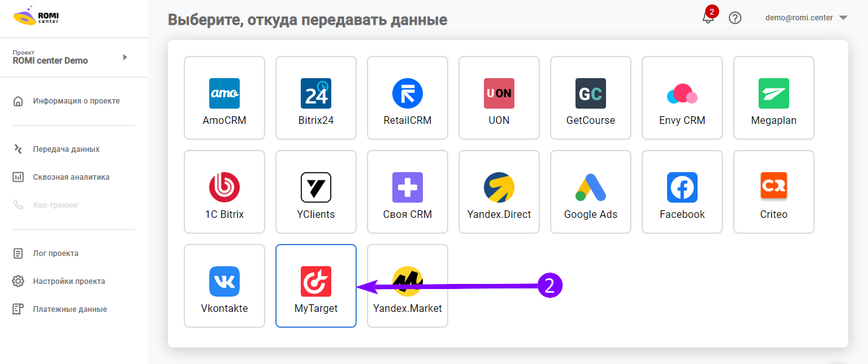868x364 pixels.
Task: Choose the Bitrix24 data source
Action: pos(316,98)
